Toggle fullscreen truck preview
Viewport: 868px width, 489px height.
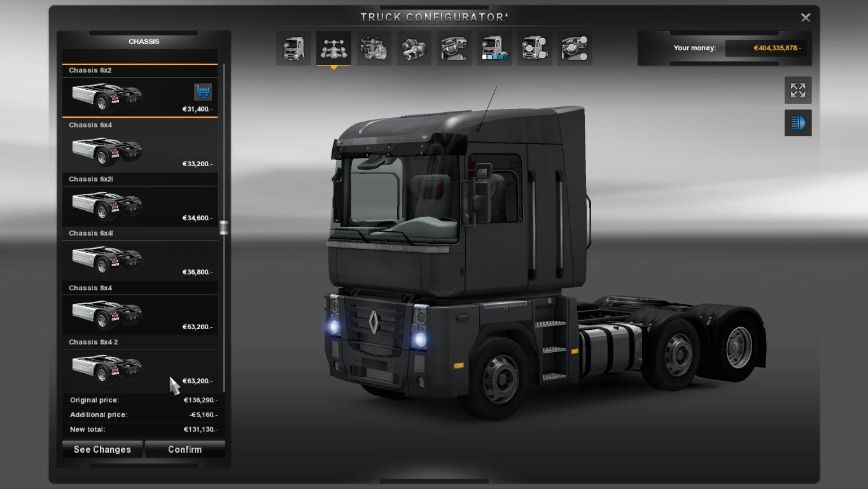[797, 90]
